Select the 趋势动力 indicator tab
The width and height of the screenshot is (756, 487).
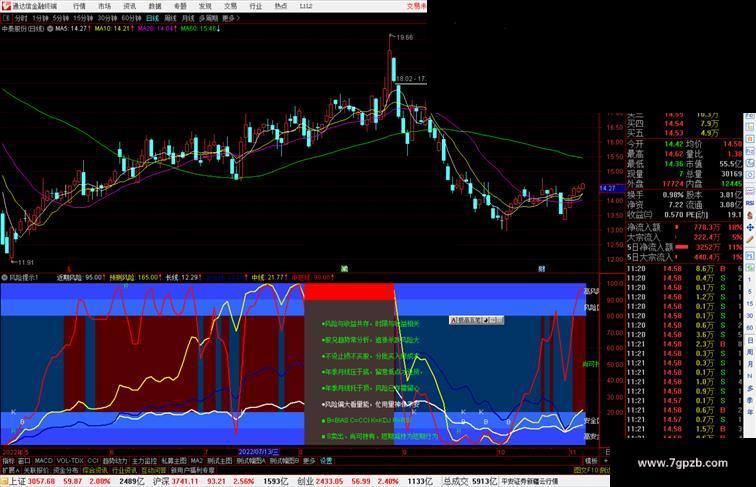115,461
